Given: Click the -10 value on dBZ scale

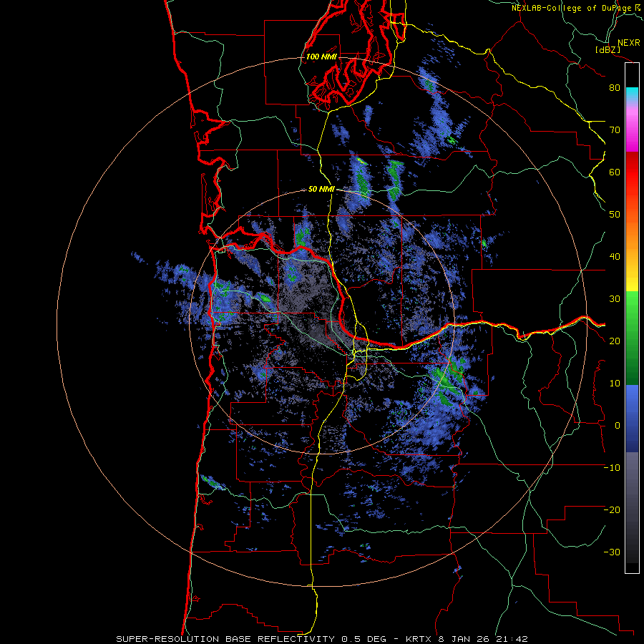Looking at the screenshot, I should coord(612,468).
